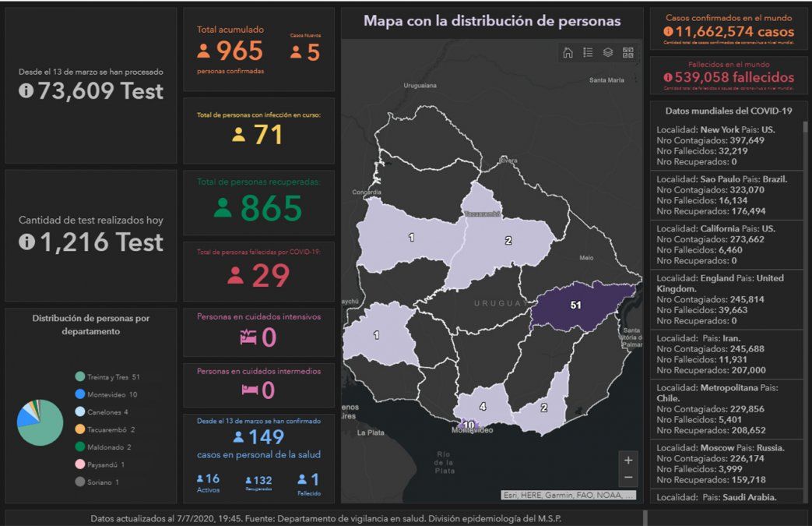Open the Esri, HERE, Garmin attribution text
812x526 pixels.
pyautogui.click(x=568, y=495)
